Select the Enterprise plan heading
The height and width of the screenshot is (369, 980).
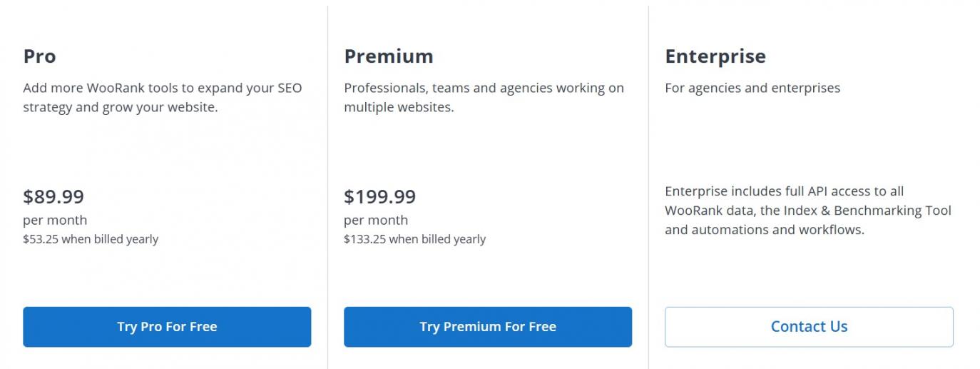click(715, 56)
